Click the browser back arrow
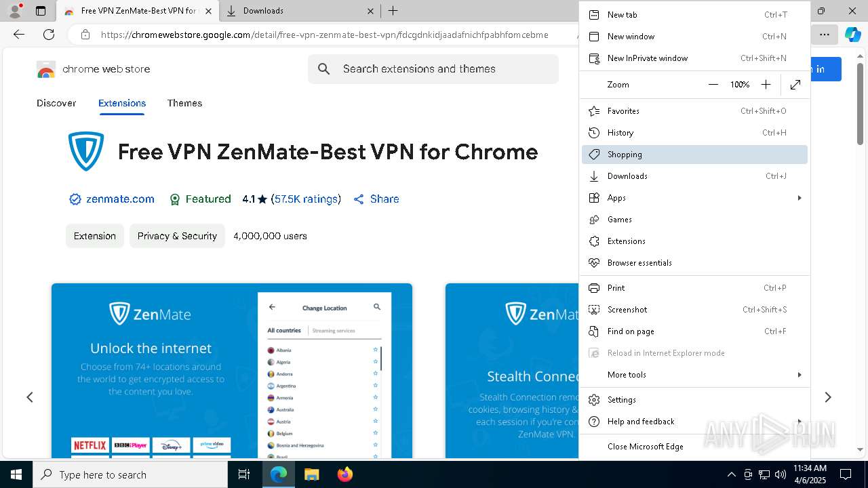This screenshot has width=868, height=488. (x=19, y=34)
